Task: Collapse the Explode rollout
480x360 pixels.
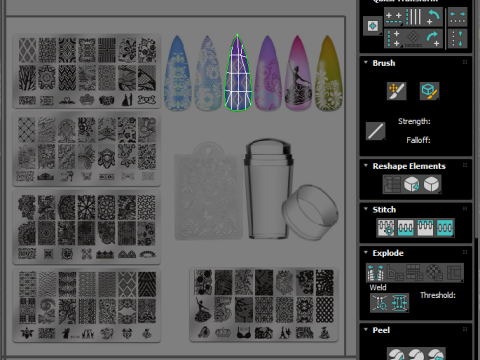Action: pyautogui.click(x=366, y=252)
